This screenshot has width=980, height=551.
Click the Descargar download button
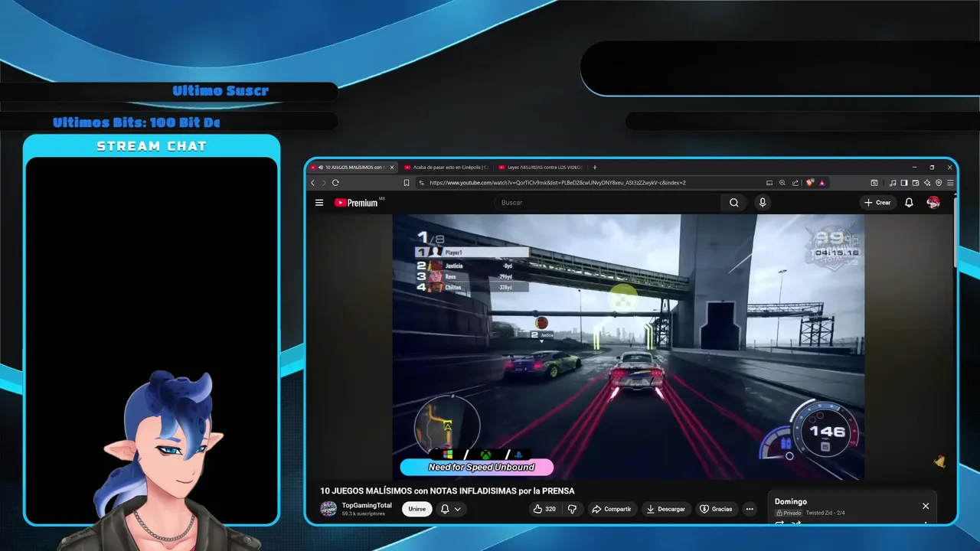click(665, 509)
